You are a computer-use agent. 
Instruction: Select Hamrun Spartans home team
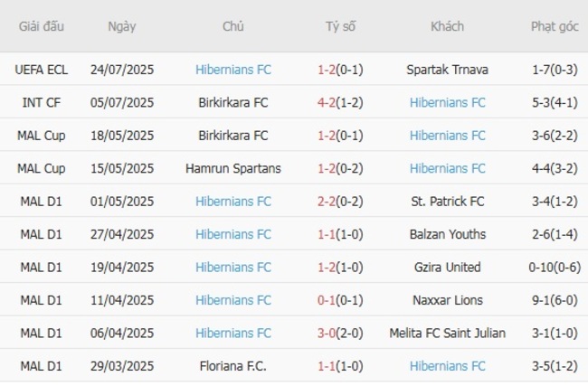(232, 168)
